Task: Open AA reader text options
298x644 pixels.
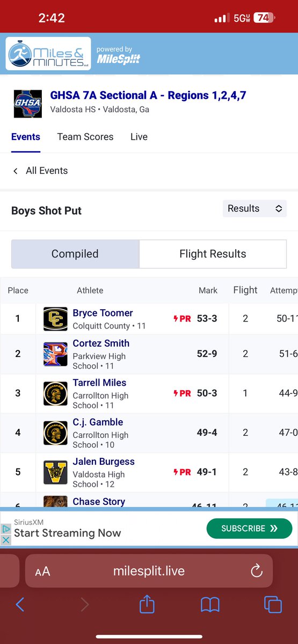Action: pos(42,572)
